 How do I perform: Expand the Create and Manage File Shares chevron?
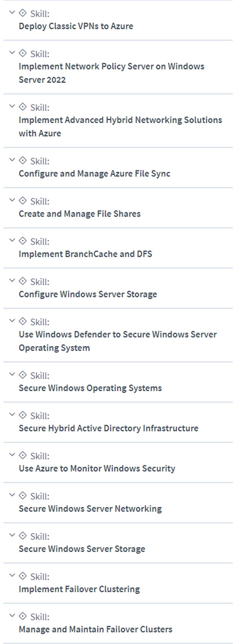pos(12,200)
